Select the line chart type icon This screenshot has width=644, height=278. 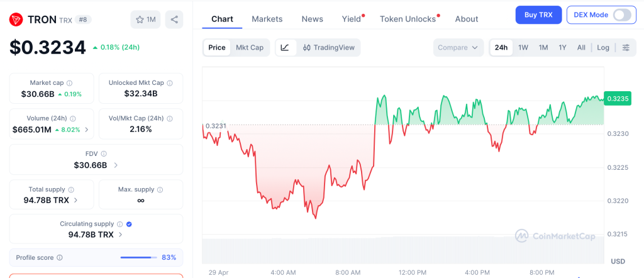pos(285,47)
